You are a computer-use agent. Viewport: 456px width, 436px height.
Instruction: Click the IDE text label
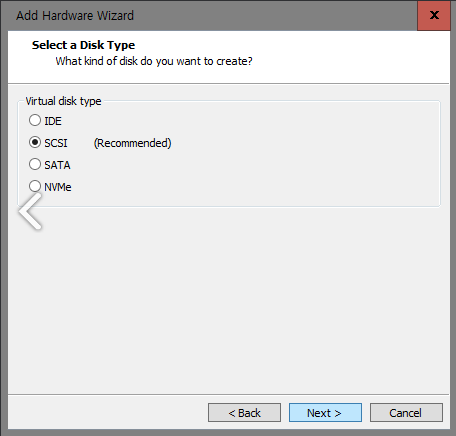(53, 121)
